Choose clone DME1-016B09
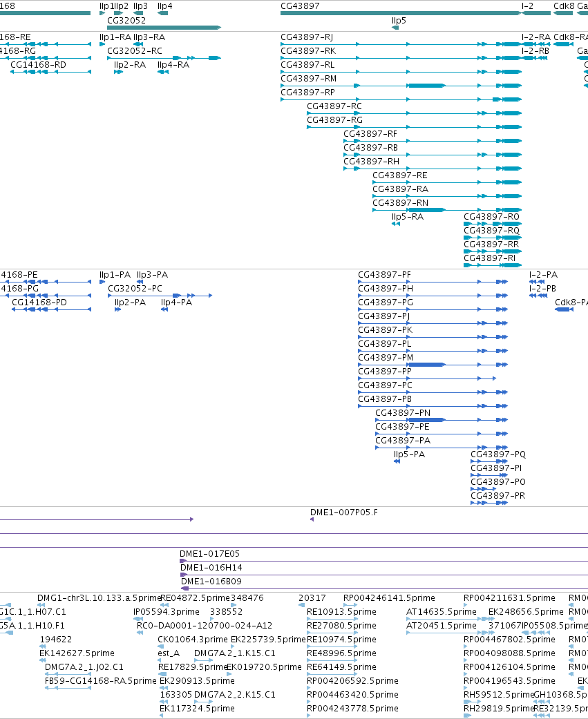588x719 pixels. [211, 581]
